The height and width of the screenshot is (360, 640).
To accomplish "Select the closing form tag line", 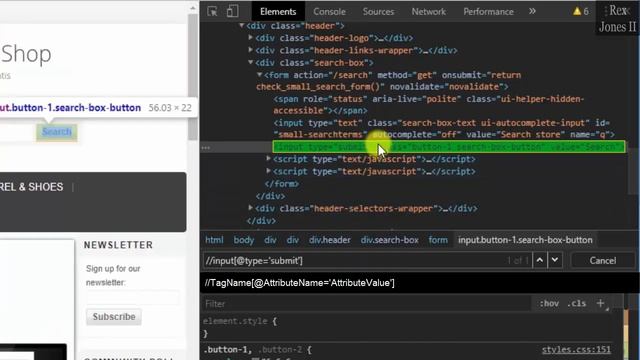I will click(x=282, y=184).
